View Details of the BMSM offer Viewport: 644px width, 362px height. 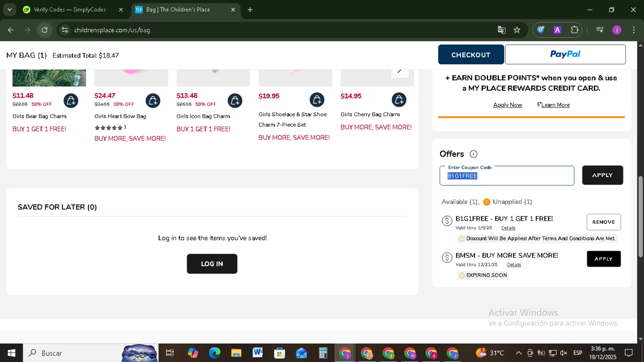pos(514,265)
